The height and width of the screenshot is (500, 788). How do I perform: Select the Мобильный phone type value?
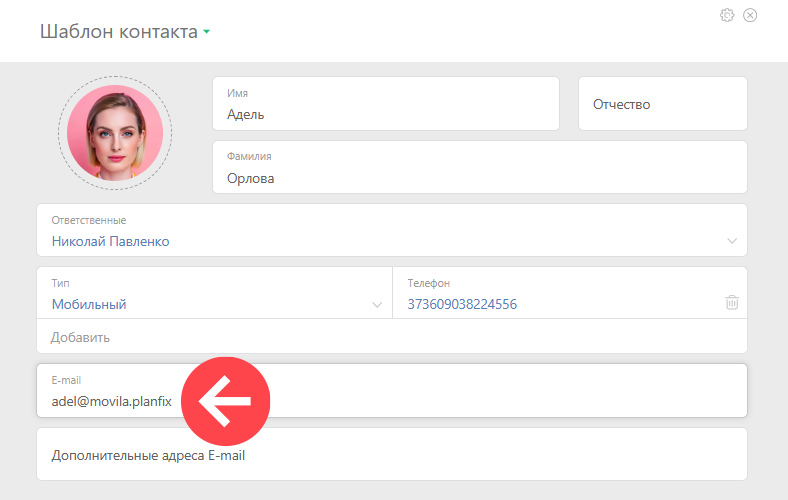tap(89, 304)
